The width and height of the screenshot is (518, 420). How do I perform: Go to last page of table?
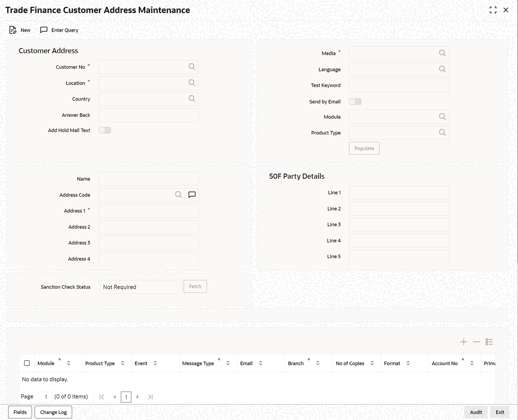[150, 397]
